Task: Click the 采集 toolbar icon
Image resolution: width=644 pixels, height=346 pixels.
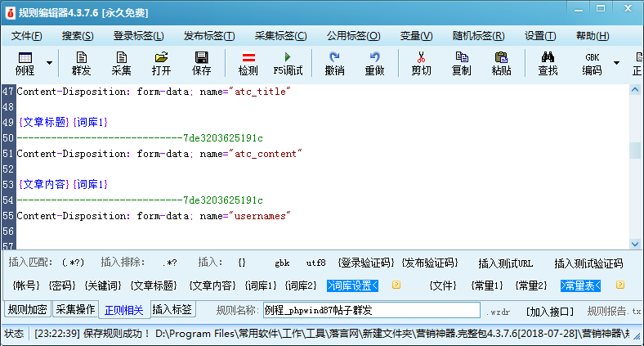Action: coord(122,64)
